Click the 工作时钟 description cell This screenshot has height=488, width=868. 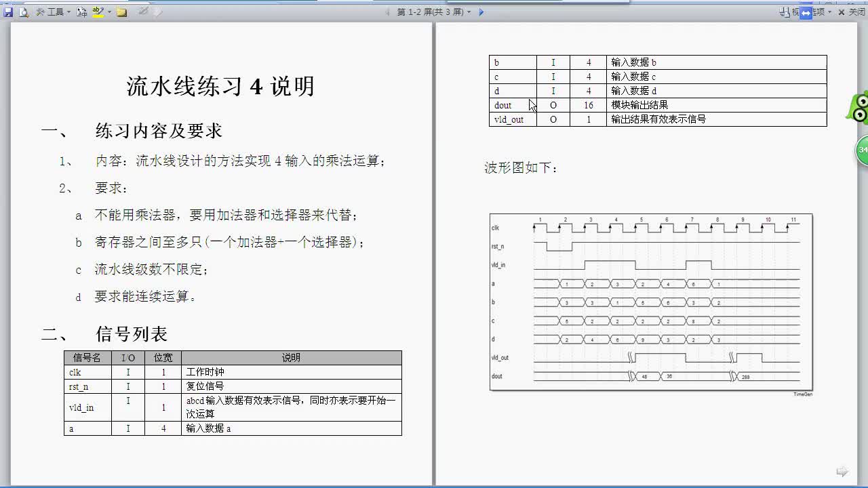[292, 372]
